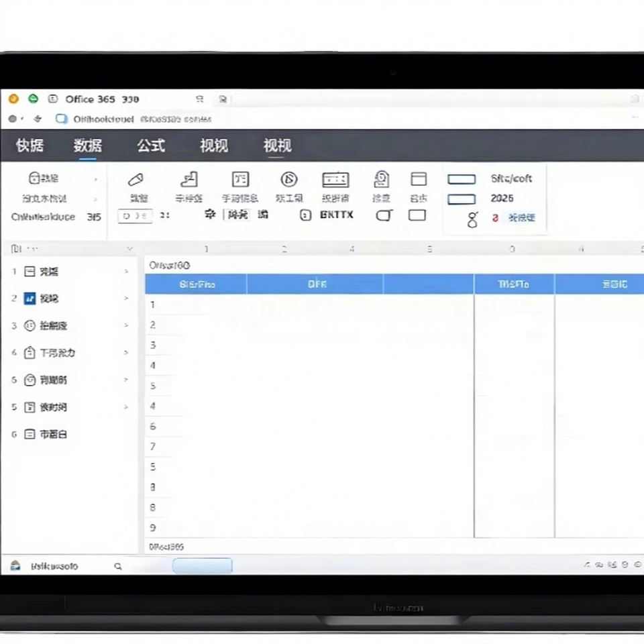644x644 pixels.
Task: Click the highlighted blue button in the bottom bar
Action: [202, 566]
